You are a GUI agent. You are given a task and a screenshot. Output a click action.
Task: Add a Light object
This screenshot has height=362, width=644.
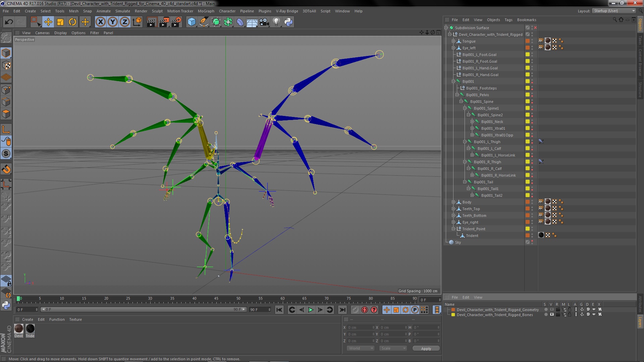[276, 22]
